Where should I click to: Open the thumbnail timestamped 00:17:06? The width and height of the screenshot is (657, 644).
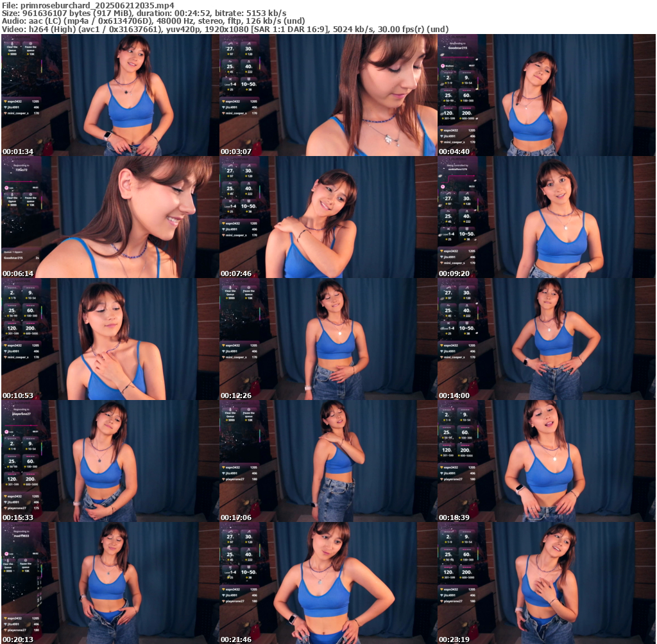[x=328, y=461]
